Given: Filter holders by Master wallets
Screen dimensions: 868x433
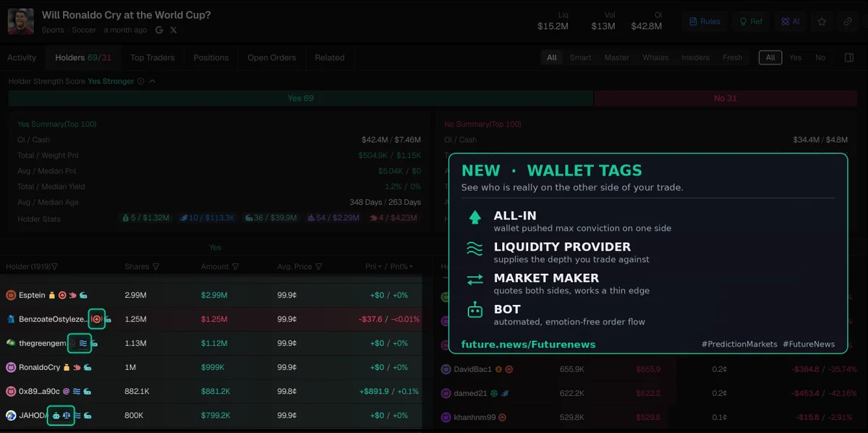Looking at the screenshot, I should pos(617,57).
